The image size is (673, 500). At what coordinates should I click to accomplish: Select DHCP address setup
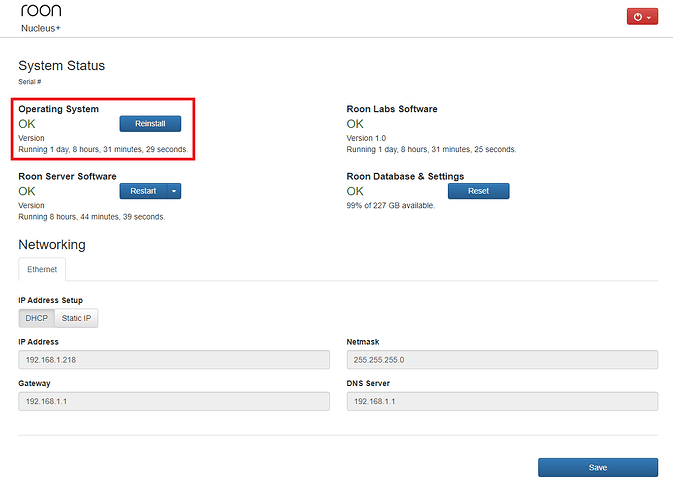point(36,318)
